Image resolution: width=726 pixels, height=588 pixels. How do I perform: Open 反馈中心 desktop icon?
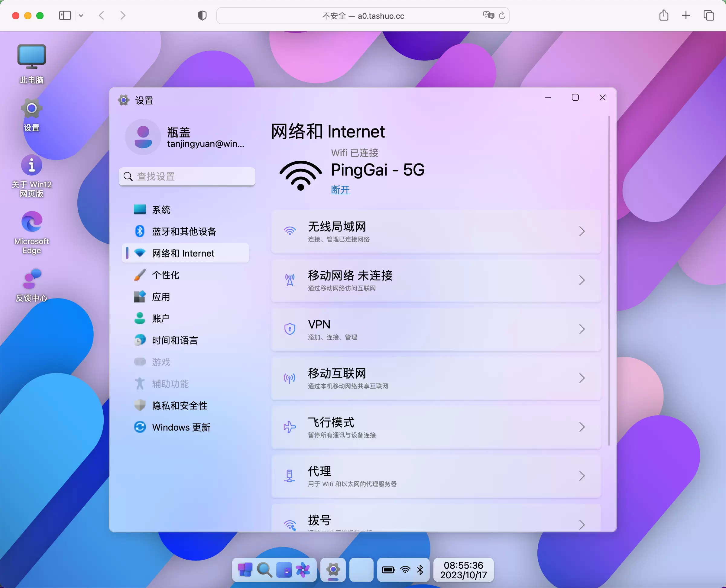point(31,286)
